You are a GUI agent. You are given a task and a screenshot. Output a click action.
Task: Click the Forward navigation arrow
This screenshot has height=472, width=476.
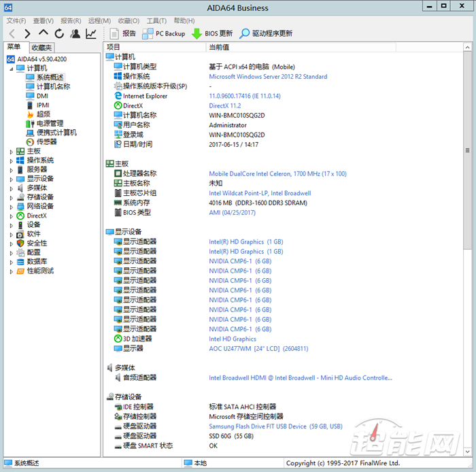(x=27, y=34)
